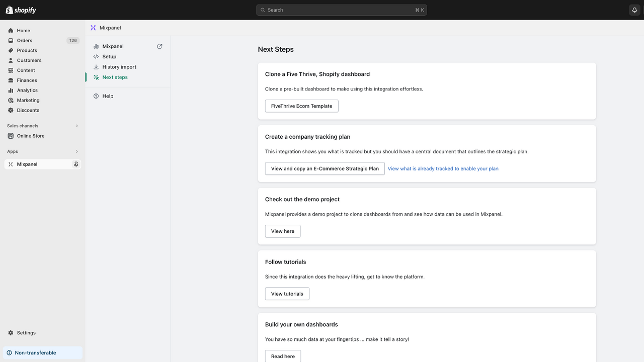
Task: Open Mixpanel external link icon
Action: click(160, 46)
